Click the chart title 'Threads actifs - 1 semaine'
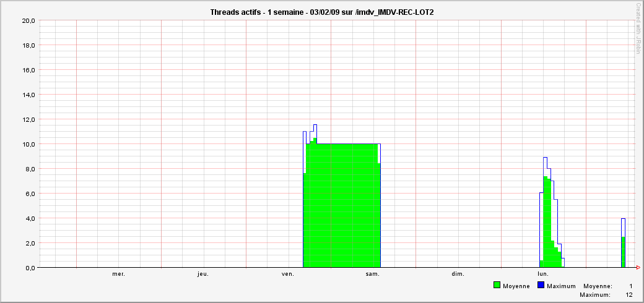This screenshot has width=644, height=303. (x=321, y=12)
